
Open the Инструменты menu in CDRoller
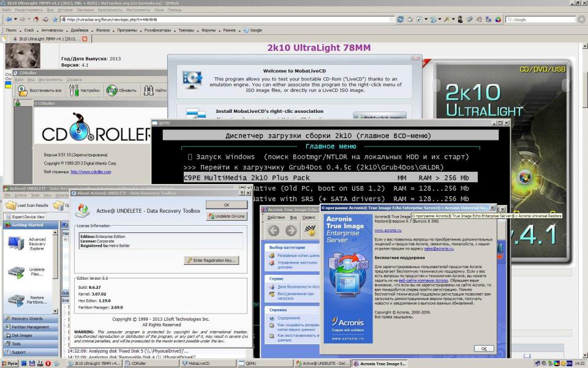pos(50,80)
